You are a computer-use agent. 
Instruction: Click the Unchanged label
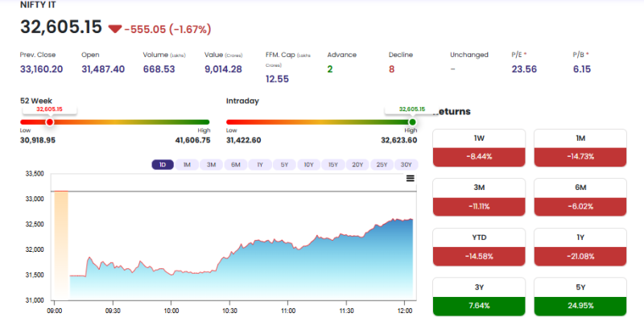coord(469,55)
